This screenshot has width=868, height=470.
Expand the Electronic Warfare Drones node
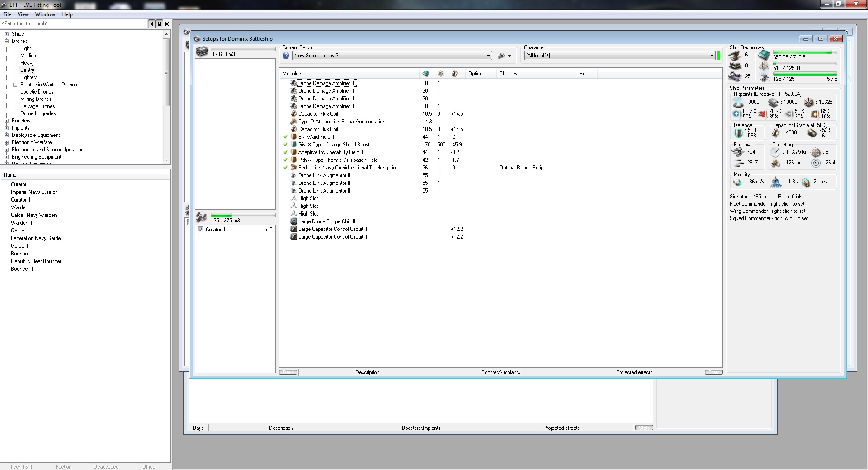[15, 85]
